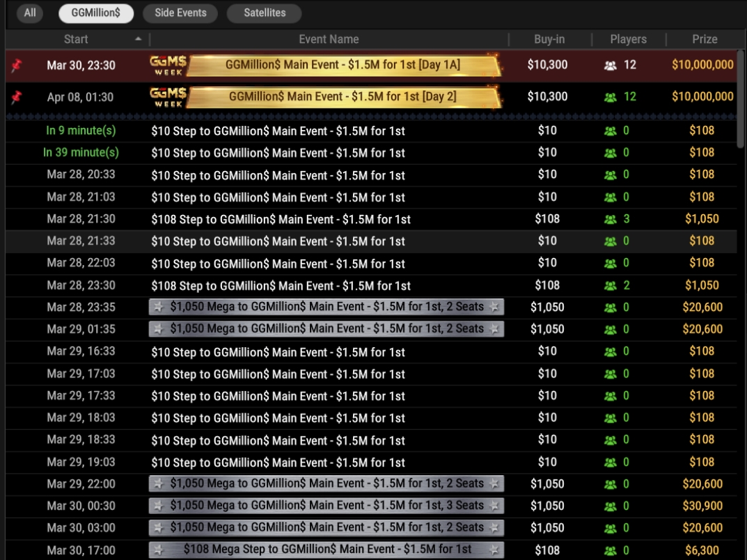Click players icon on Mar 28, 21:03 row
The height and width of the screenshot is (560, 747).
[x=611, y=198]
